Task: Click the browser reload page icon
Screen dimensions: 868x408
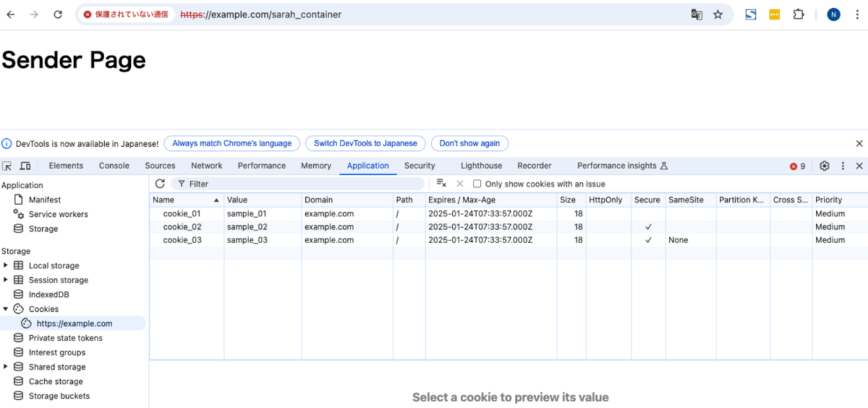Action: (58, 15)
